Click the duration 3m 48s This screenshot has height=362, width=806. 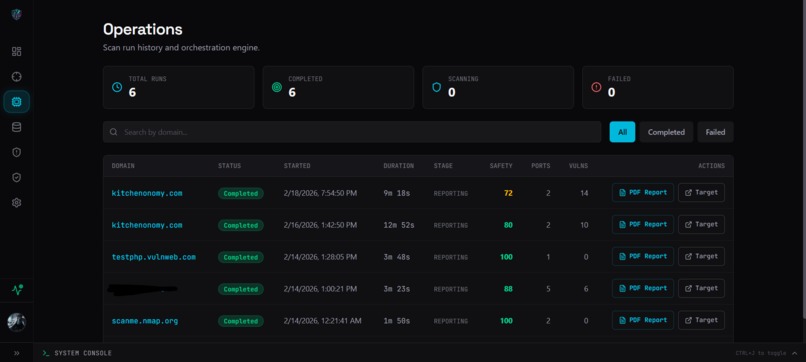[x=397, y=257]
